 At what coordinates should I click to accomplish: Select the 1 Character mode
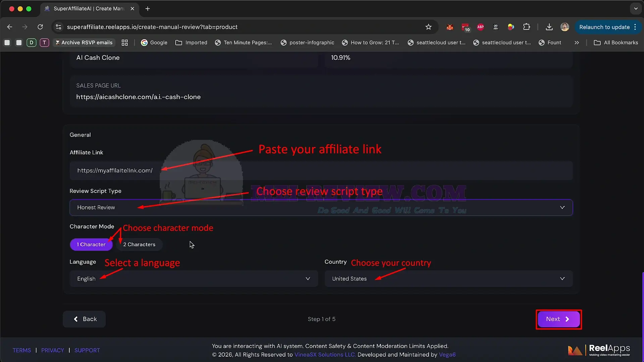click(91, 244)
